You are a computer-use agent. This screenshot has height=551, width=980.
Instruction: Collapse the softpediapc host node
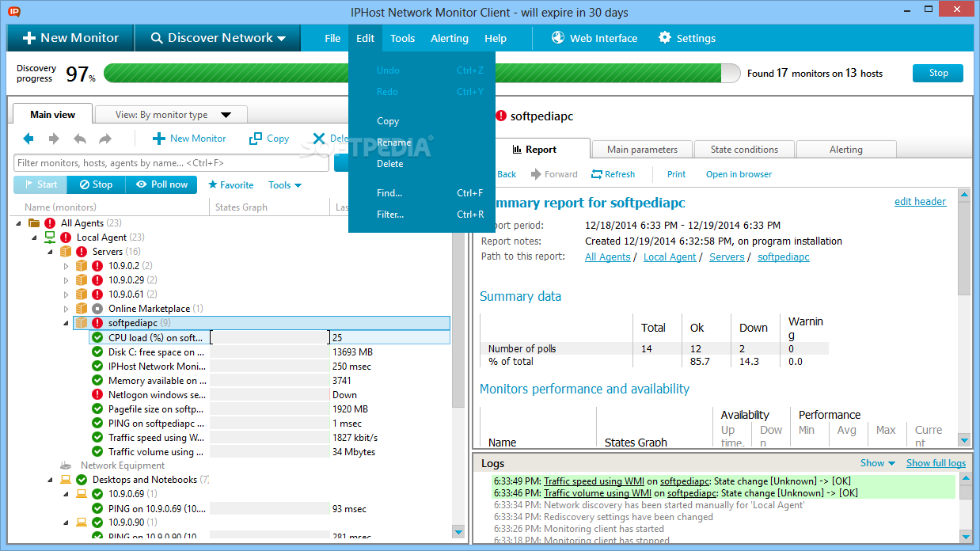click(x=66, y=323)
